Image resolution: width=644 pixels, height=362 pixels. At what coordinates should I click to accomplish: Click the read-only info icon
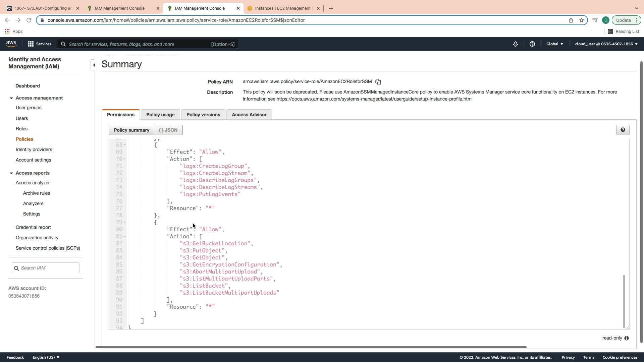627,338
